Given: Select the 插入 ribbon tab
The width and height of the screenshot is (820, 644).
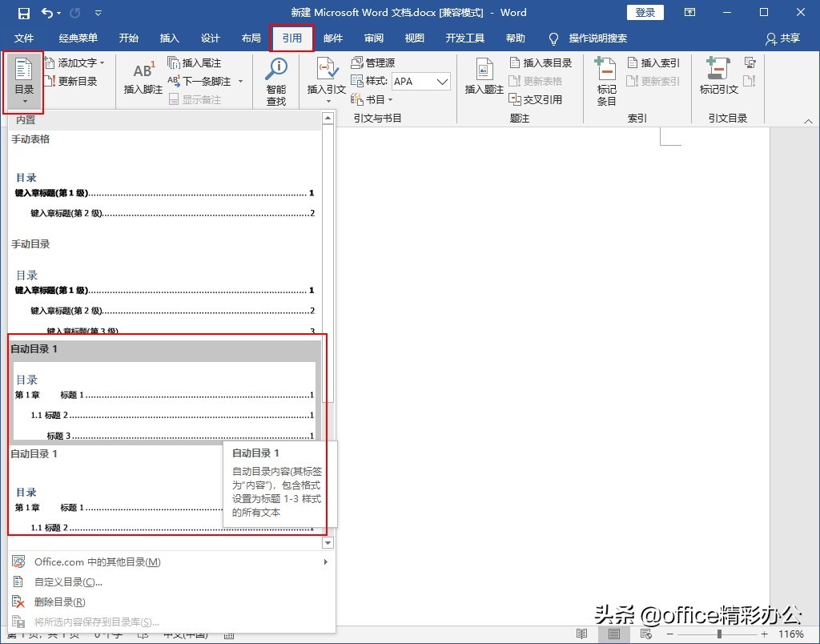Looking at the screenshot, I should (x=170, y=38).
